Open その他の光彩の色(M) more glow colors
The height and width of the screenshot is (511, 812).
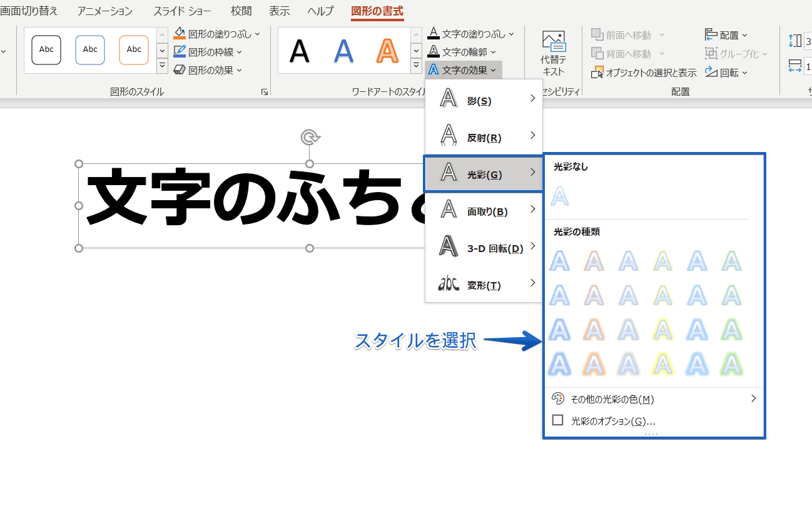pyautogui.click(x=654, y=399)
